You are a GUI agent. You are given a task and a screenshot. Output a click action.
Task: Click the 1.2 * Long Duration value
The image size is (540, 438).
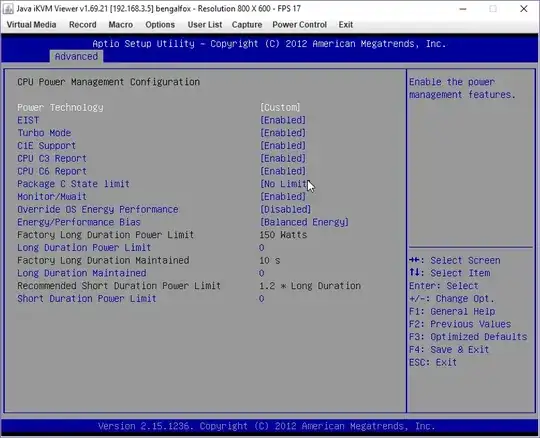[x=310, y=286]
